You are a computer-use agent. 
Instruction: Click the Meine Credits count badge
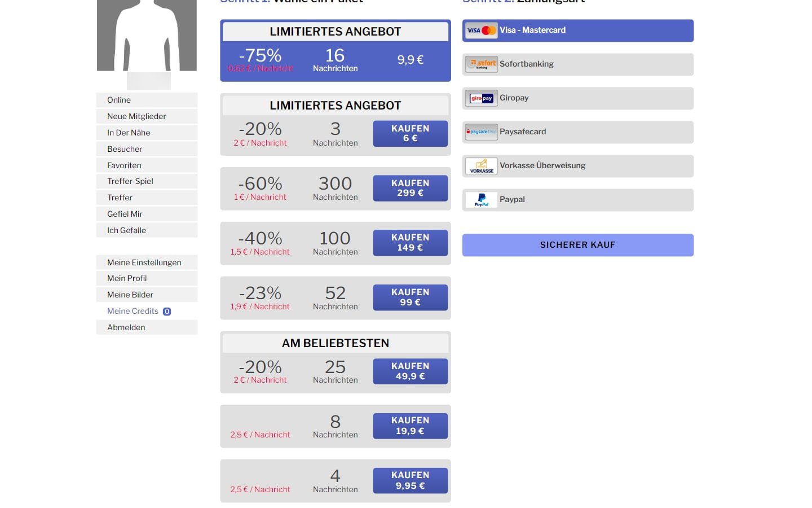point(167,312)
